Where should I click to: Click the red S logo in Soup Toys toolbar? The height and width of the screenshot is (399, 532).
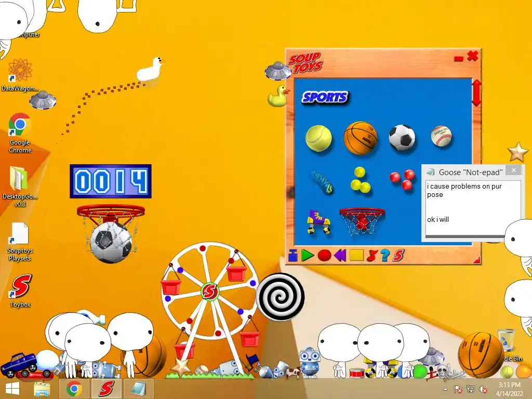pos(398,255)
